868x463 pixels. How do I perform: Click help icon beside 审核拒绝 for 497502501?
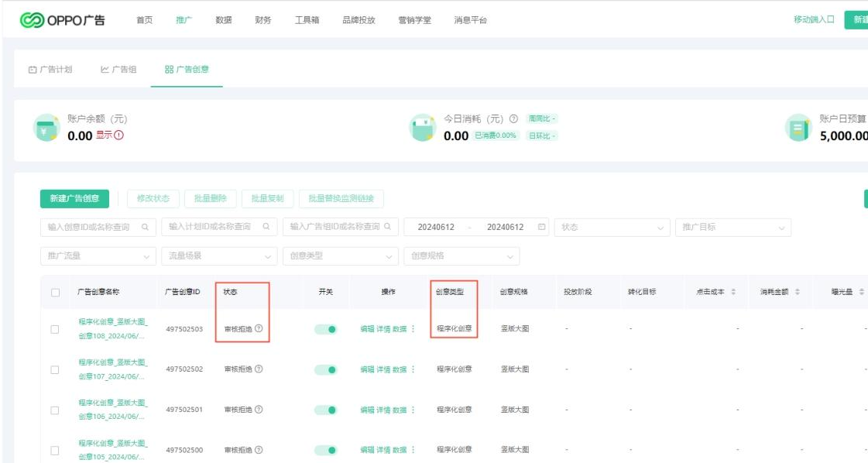259,410
